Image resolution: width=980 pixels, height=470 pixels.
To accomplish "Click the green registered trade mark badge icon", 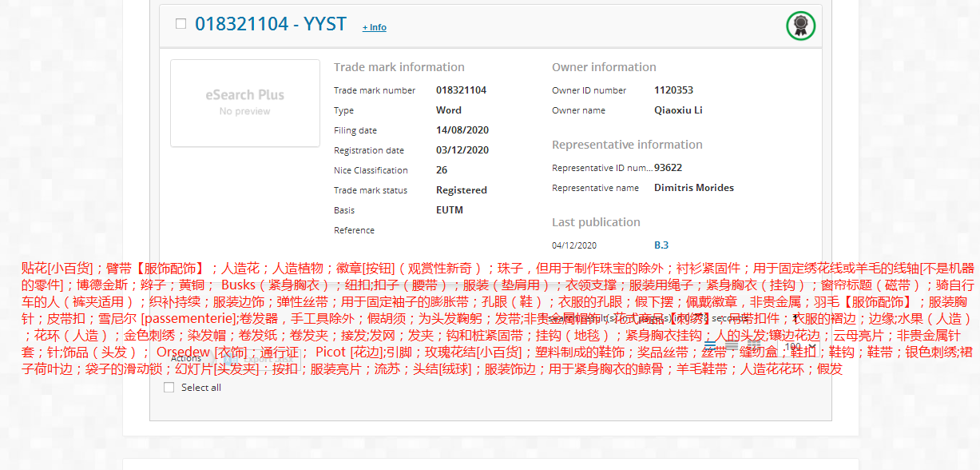I will [800, 26].
